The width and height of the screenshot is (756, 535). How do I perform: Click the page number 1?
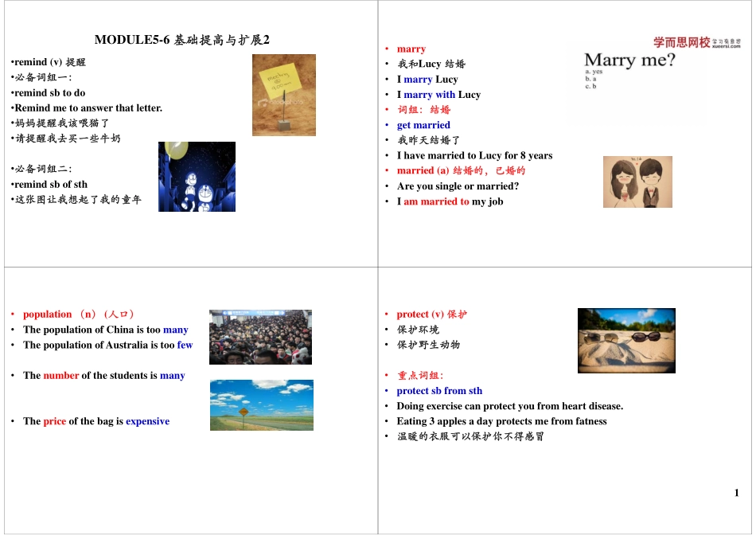(x=735, y=493)
